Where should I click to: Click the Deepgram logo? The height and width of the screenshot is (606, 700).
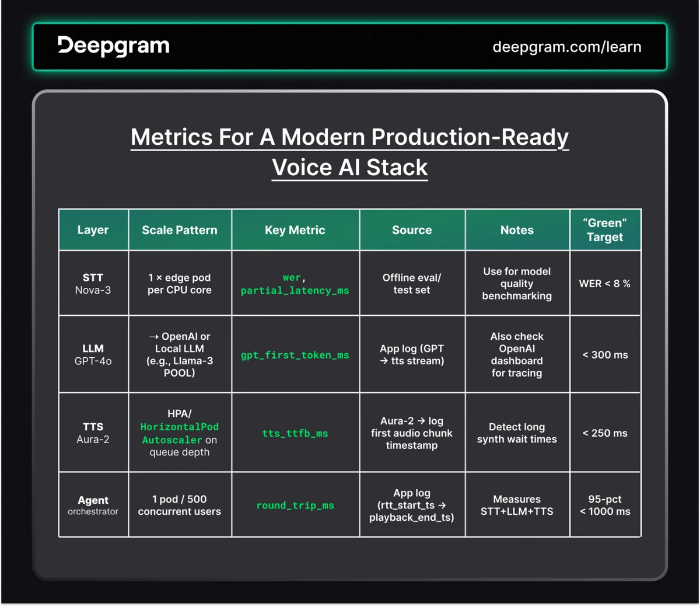pos(113,46)
